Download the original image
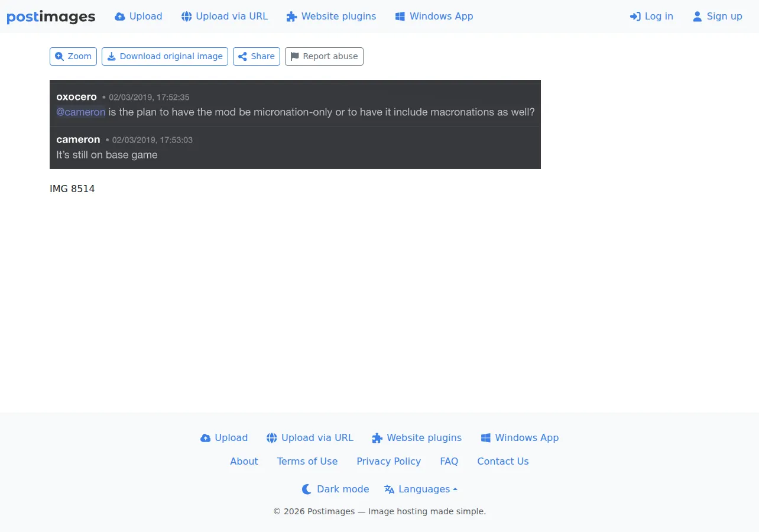The image size is (759, 532). pyautogui.click(x=165, y=56)
